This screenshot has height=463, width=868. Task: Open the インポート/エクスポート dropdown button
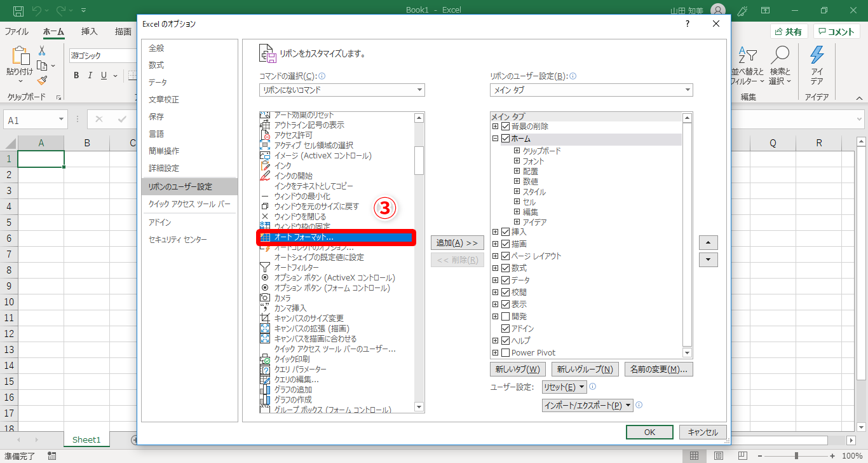click(x=588, y=406)
